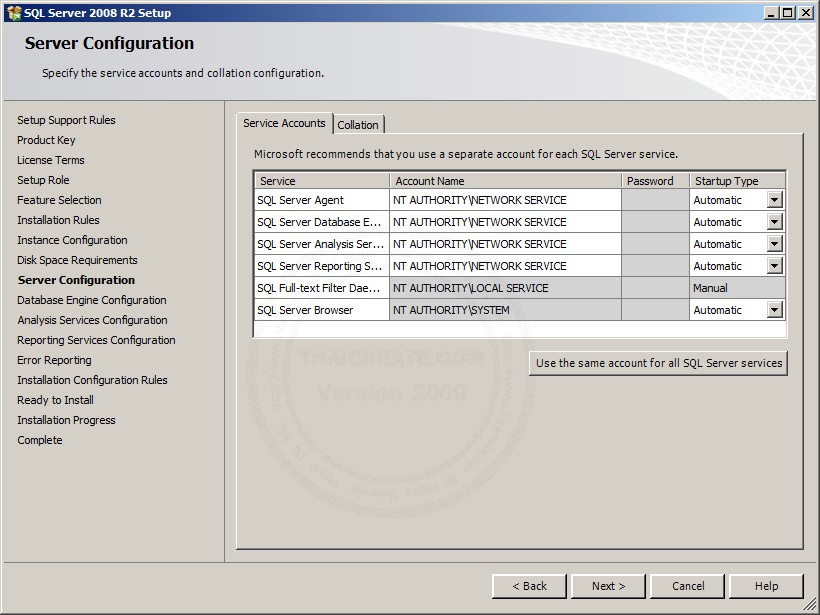Click the SQL Server setup title bar icon
This screenshot has width=820, height=615.
point(14,13)
